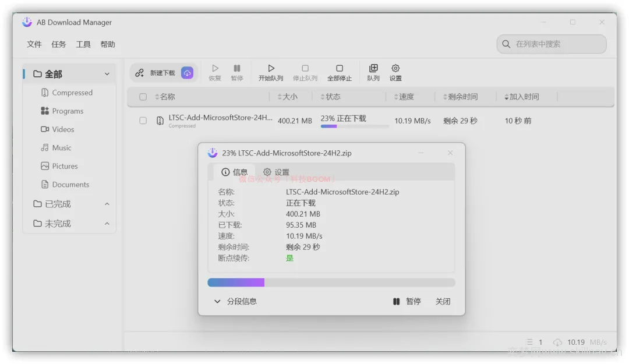Pause the download with 暂停 in dialog
The height and width of the screenshot is (364, 629).
coord(407,302)
